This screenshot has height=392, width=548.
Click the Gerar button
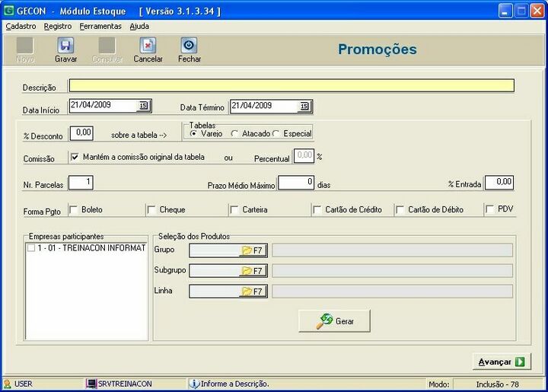point(334,320)
